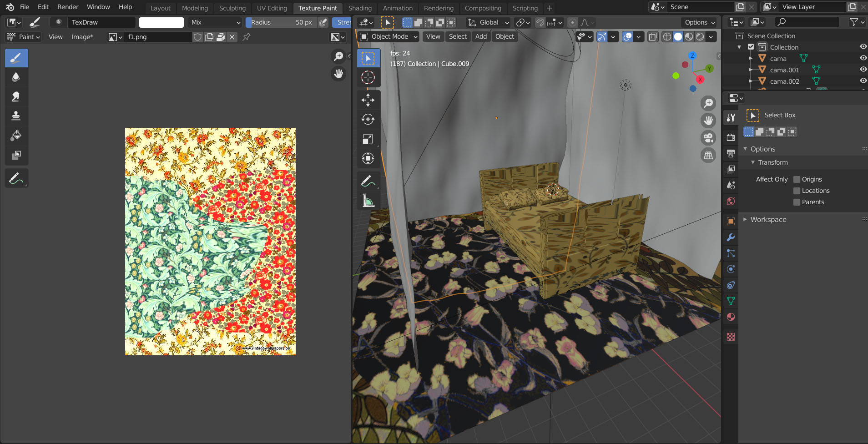Adjust the brush Strength slider
The height and width of the screenshot is (444, 868).
point(342,22)
